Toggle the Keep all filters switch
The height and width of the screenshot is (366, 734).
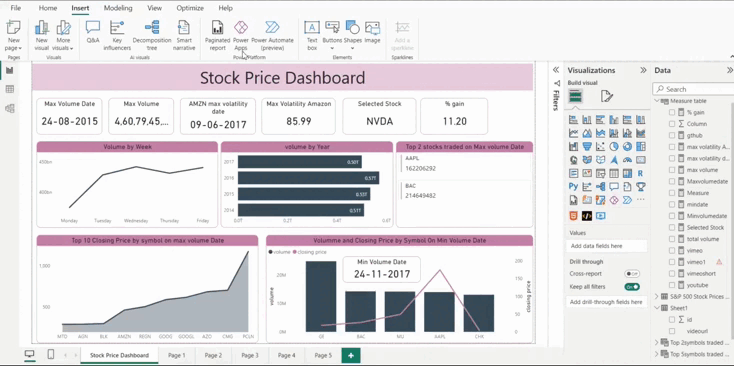632,286
